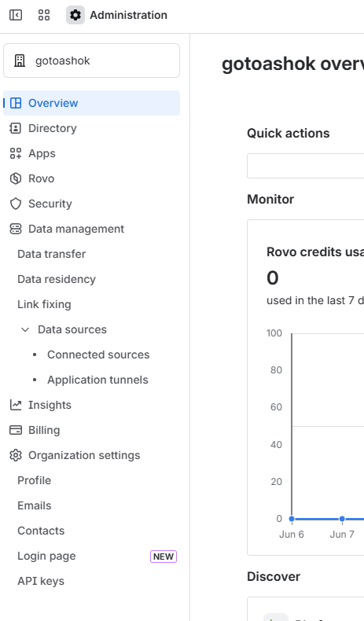The height and width of the screenshot is (621, 364).
Task: Click the Data management database icon
Action: 16,229
